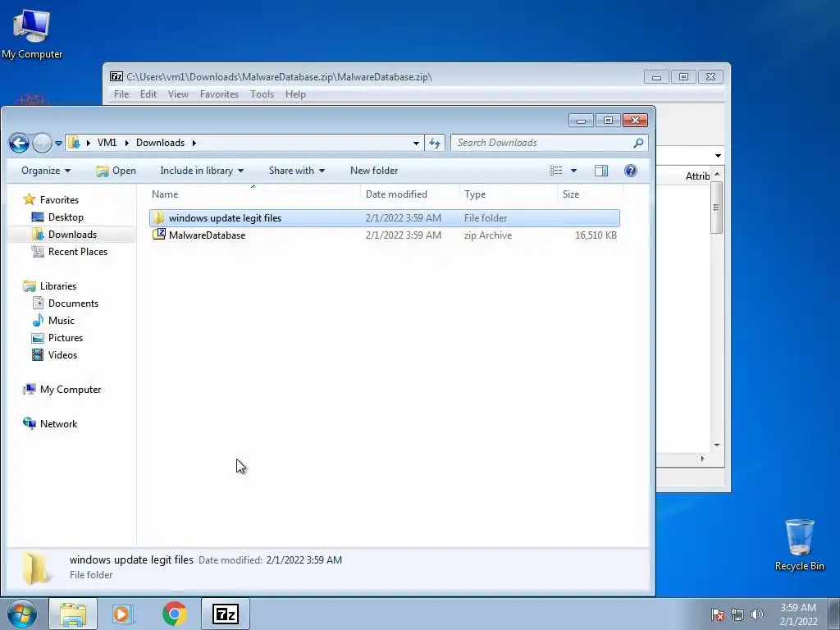
Task: Click the 7-Zip horizontal scroll right arrow
Action: coord(702,459)
